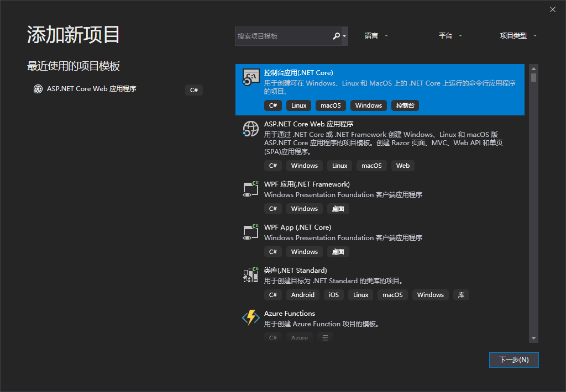Select WPF App (.NET Core) template
The width and height of the screenshot is (566, 392).
297,227
